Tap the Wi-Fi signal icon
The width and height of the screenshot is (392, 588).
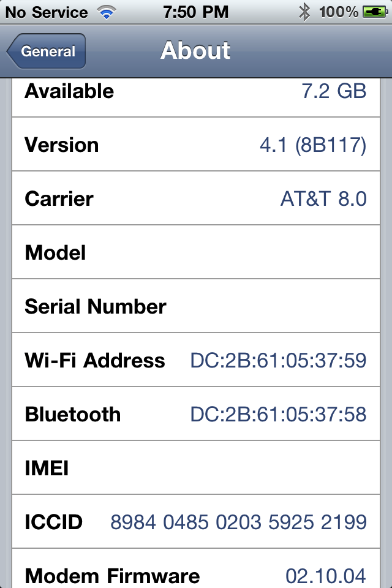tap(107, 12)
